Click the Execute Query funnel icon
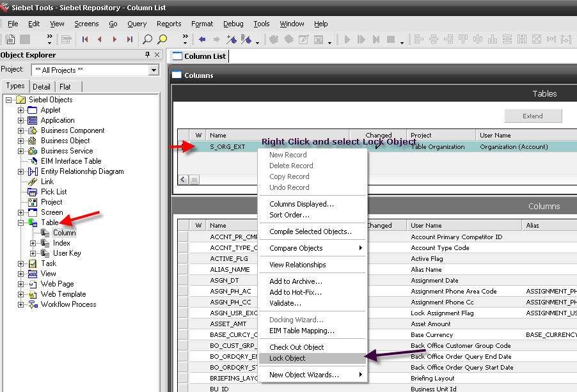The width and height of the screenshot is (577, 392). pos(246,39)
